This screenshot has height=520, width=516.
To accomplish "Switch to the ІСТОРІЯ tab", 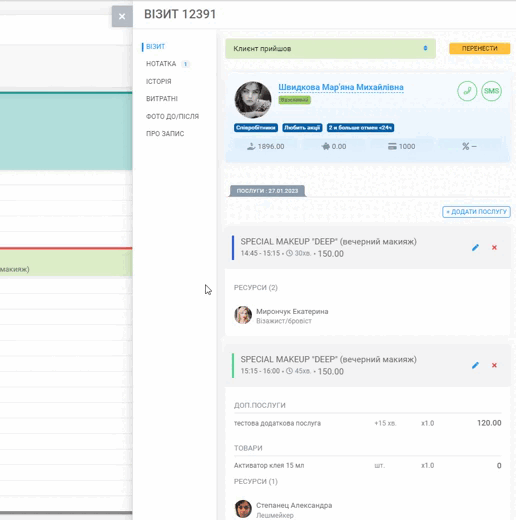I will [x=159, y=81].
